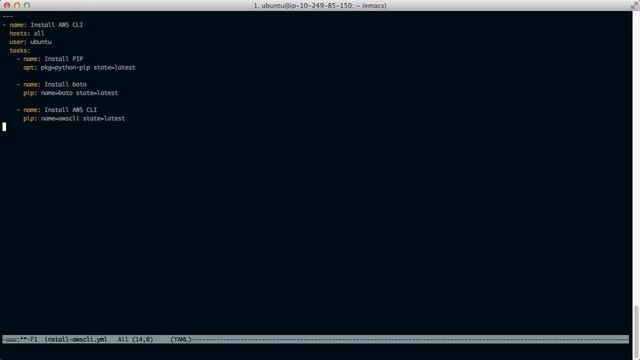Click the 'user: ubuntu' line
Viewport: 640px width, 360px height.
tap(31, 42)
